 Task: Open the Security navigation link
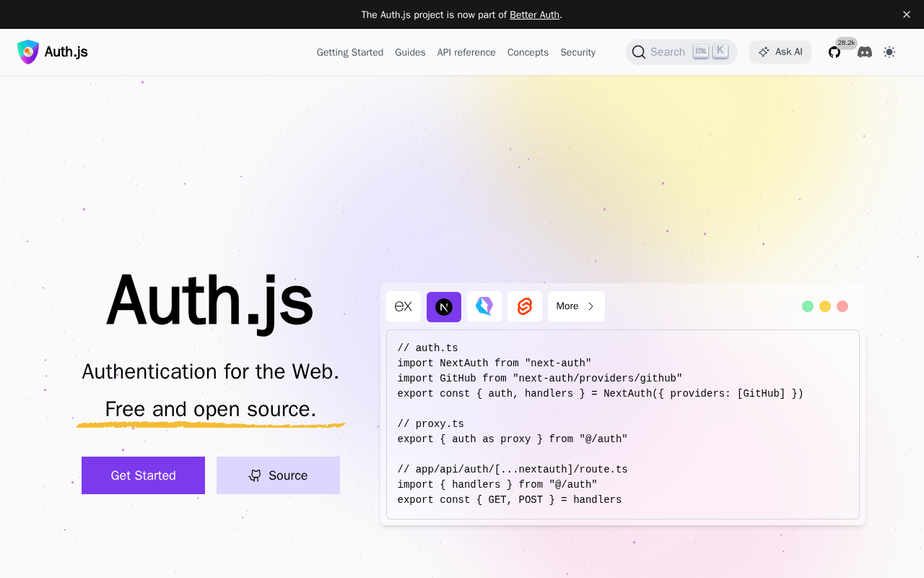pyautogui.click(x=577, y=52)
